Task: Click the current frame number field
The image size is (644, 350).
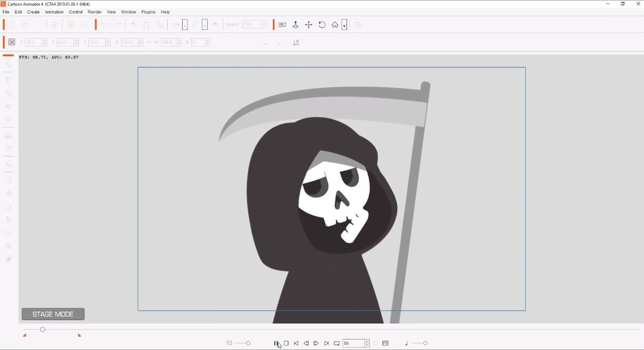Action: pyautogui.click(x=353, y=343)
